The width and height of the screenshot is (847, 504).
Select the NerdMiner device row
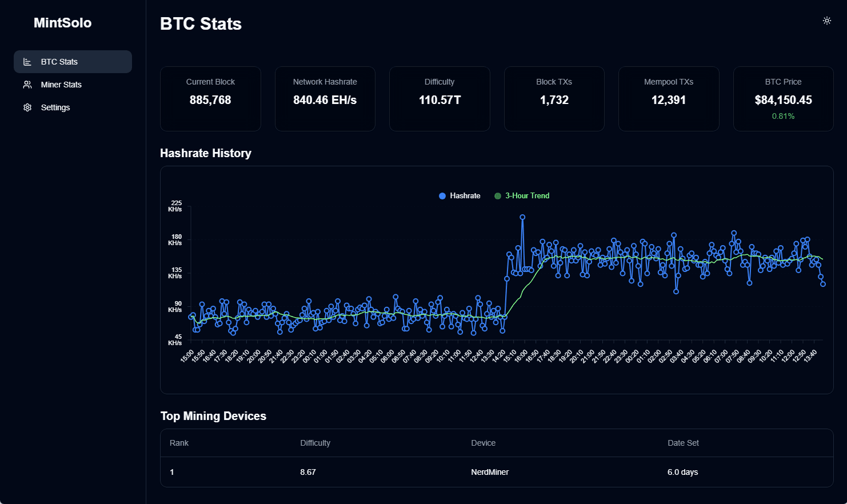click(490, 472)
